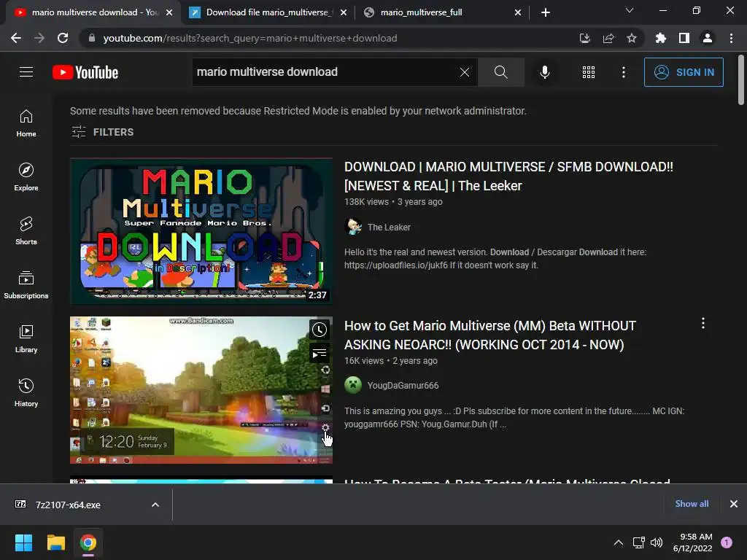Image resolution: width=747 pixels, height=560 pixels.
Task: Show hidden system tray icons
Action: point(619,542)
